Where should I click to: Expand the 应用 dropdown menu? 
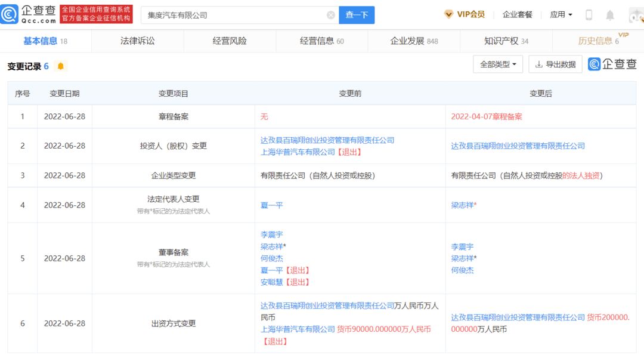tap(561, 14)
